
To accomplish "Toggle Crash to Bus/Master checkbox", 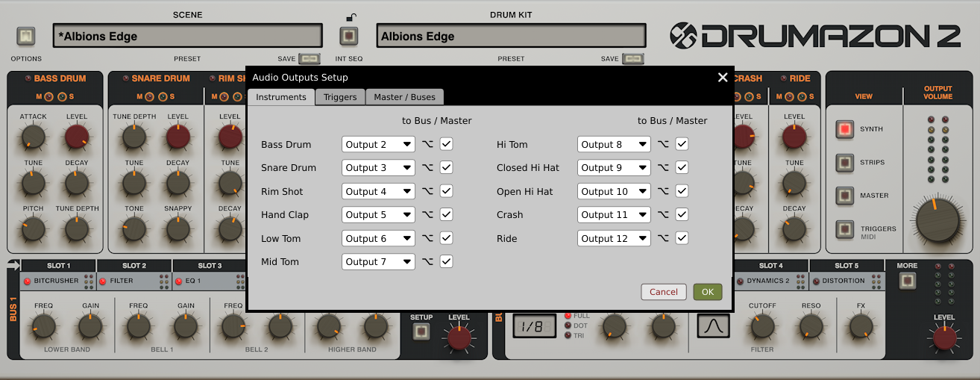I will point(682,214).
